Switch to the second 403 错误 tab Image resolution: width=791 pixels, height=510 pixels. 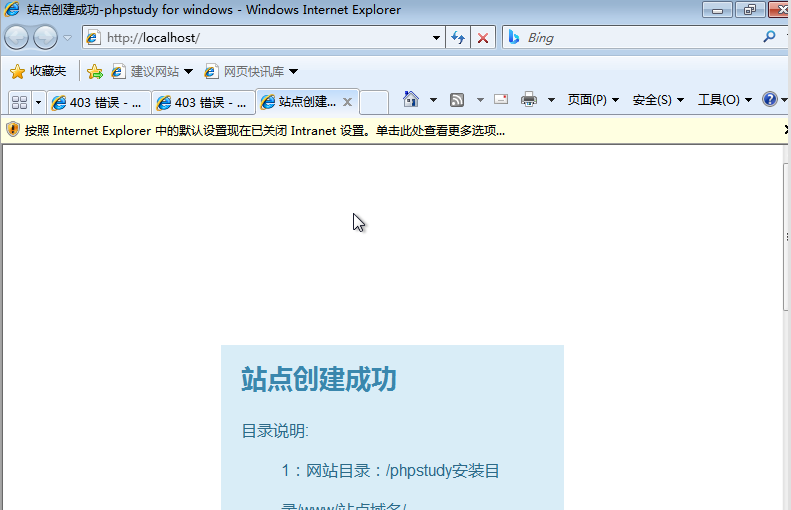(x=204, y=102)
